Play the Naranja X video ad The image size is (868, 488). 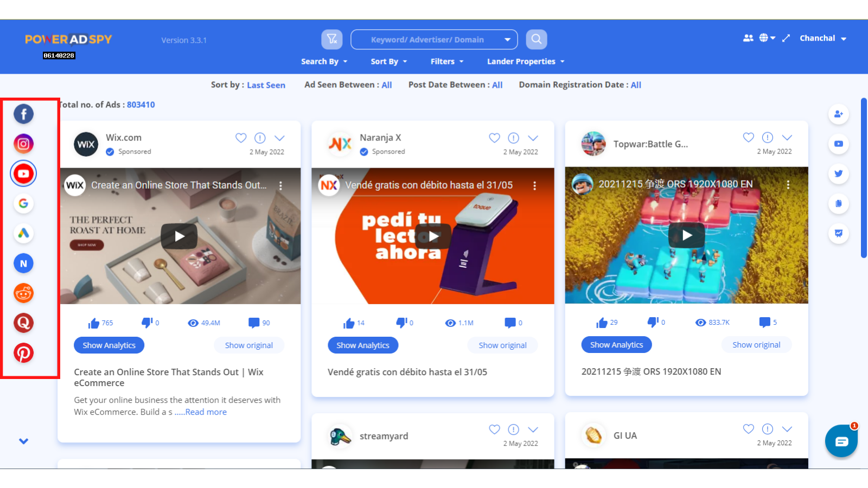click(433, 236)
